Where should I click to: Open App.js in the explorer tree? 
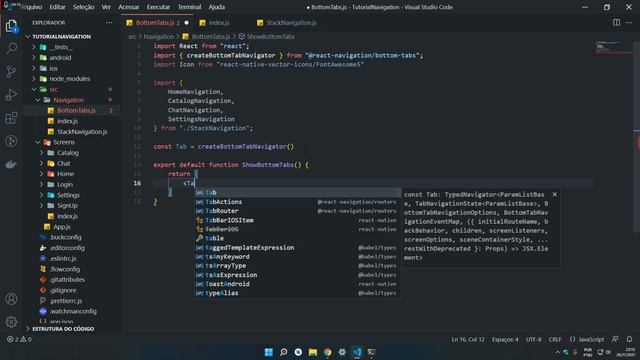coord(62,227)
